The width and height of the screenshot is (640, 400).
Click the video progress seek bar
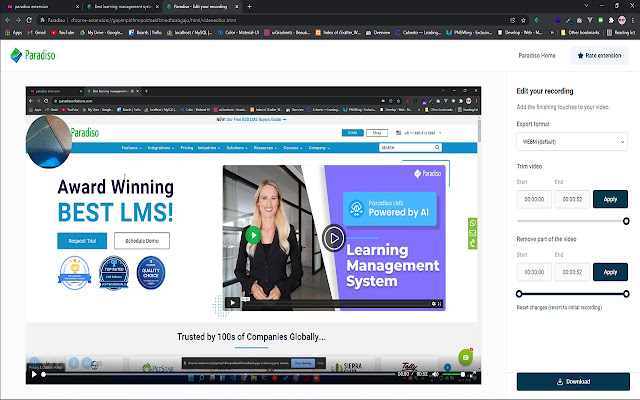pos(219,374)
